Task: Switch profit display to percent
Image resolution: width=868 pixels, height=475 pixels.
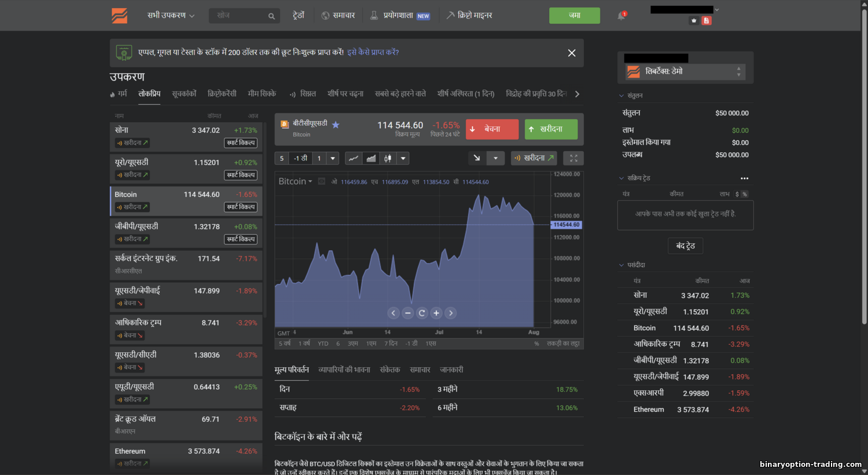Action: pyautogui.click(x=745, y=194)
